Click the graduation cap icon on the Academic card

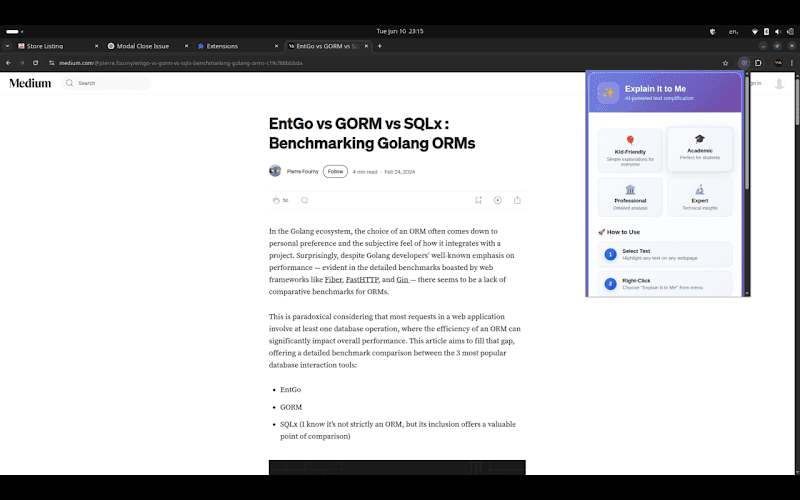[699, 139]
